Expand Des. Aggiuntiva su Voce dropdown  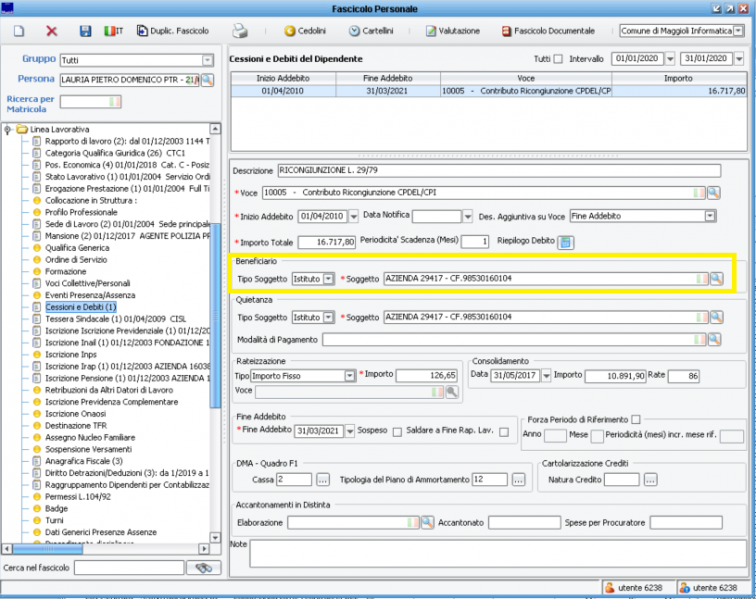(x=709, y=216)
